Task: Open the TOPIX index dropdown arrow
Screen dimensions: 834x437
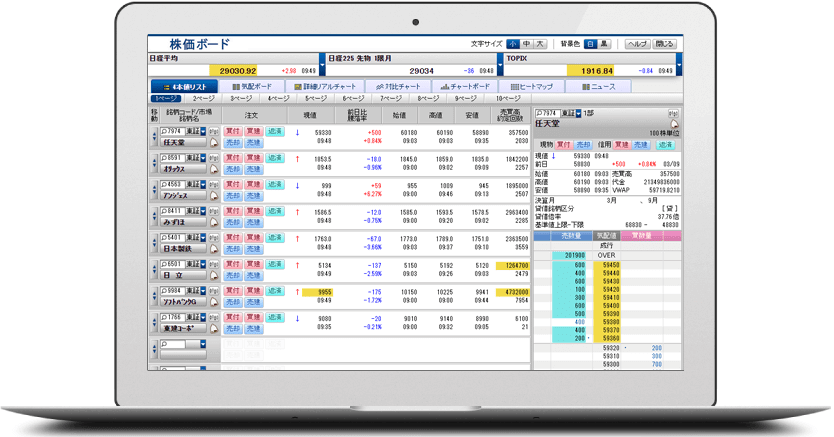Action: point(679,65)
